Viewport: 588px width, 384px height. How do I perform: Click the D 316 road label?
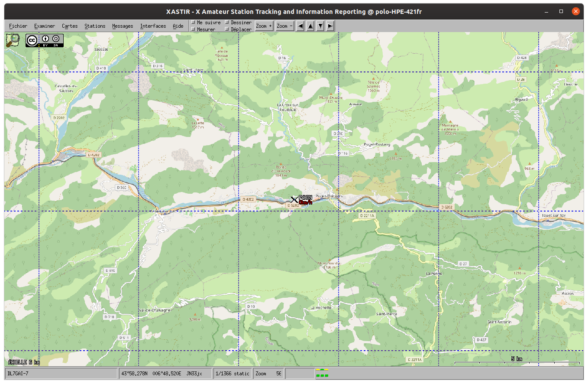[x=158, y=66]
